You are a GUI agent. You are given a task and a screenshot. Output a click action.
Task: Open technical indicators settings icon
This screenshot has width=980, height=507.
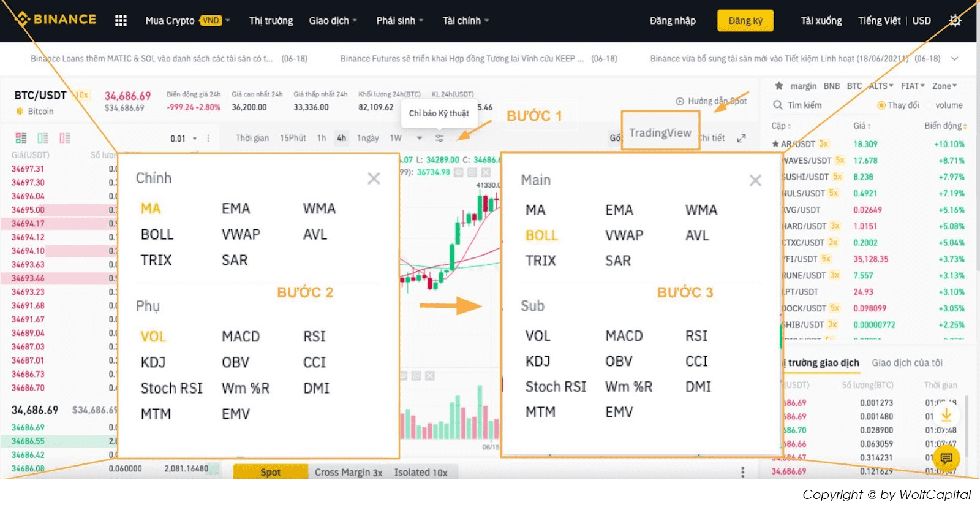click(x=439, y=138)
